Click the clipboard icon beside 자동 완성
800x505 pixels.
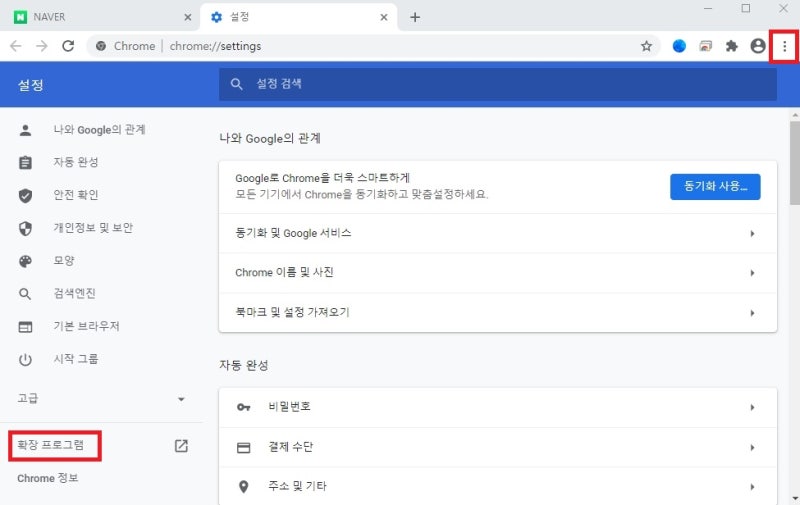pos(25,163)
